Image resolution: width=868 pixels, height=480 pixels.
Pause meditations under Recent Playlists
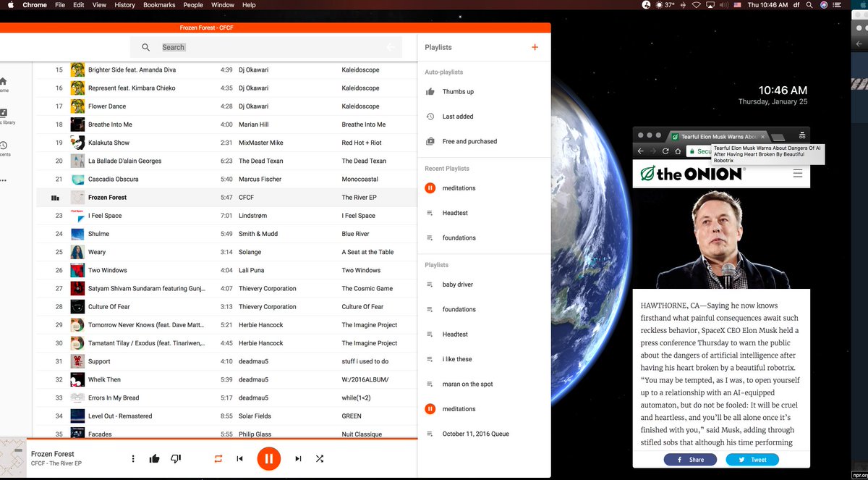pyautogui.click(x=430, y=188)
